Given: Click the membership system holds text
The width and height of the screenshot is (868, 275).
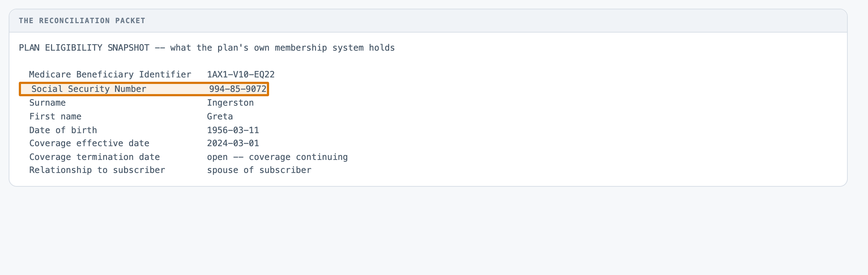Looking at the screenshot, I should pyautogui.click(x=335, y=48).
